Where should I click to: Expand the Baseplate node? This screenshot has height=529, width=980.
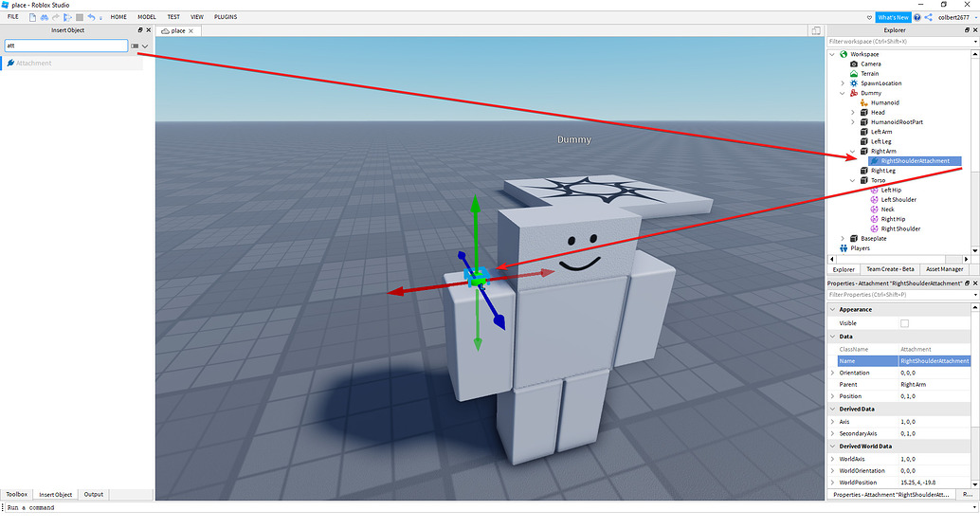pos(842,239)
